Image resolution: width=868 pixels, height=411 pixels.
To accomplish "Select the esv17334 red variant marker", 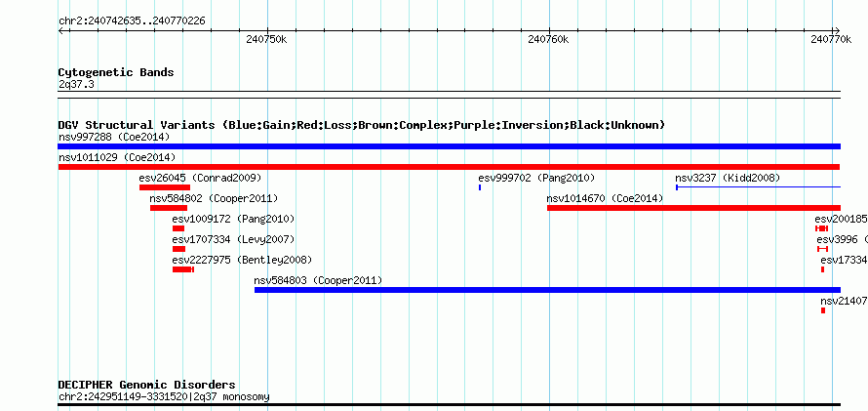I will (822, 269).
